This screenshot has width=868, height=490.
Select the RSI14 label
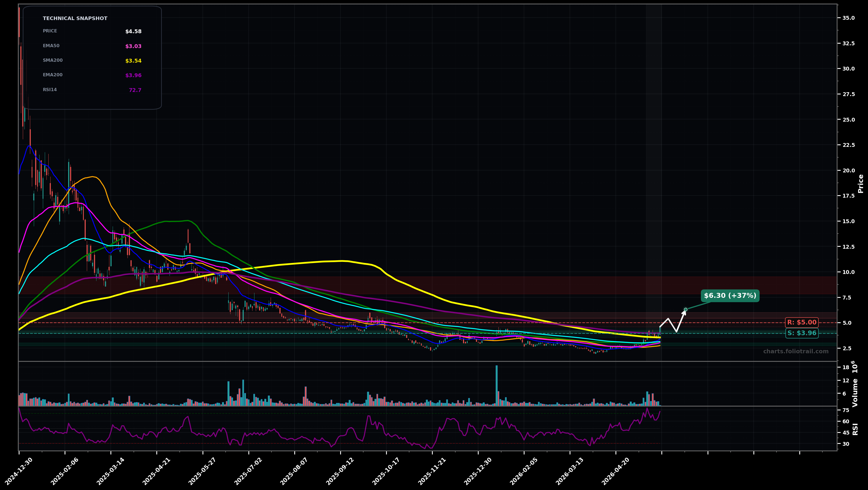point(50,90)
